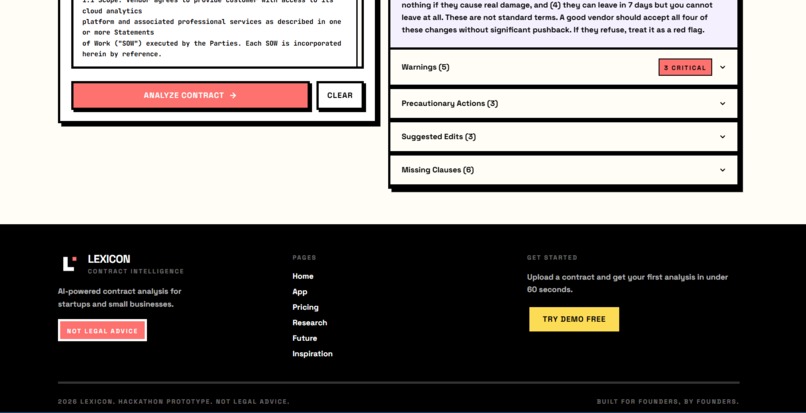Click the Analyze Contract button
806x413 pixels.
(x=190, y=95)
